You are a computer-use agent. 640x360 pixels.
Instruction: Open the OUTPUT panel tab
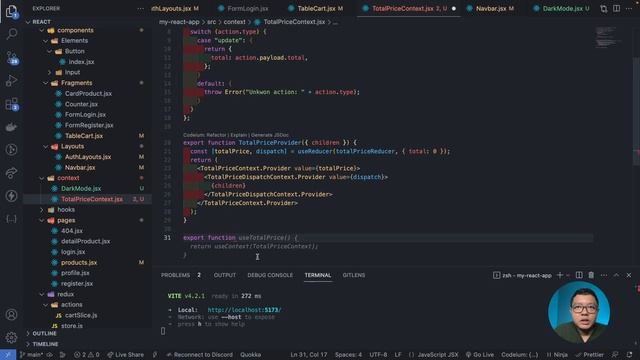(x=225, y=275)
